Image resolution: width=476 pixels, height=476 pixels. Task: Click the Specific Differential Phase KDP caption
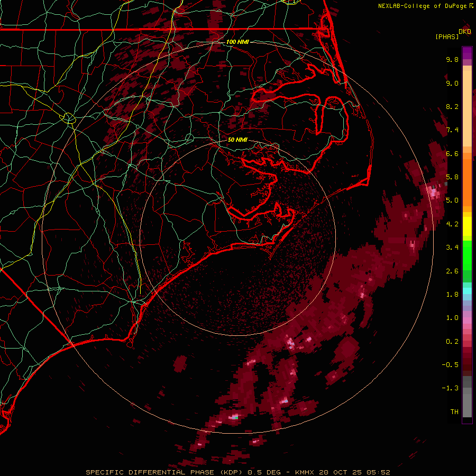[x=237, y=472]
